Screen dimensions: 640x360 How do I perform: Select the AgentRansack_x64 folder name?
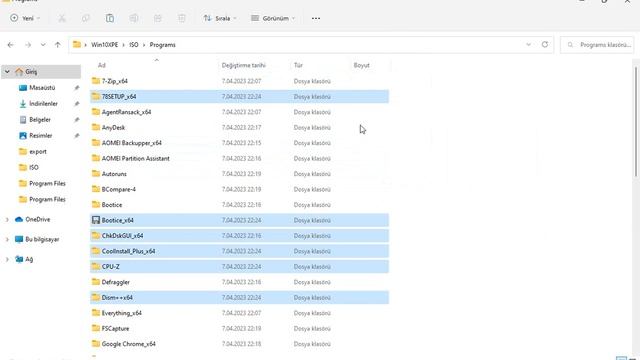coord(127,112)
